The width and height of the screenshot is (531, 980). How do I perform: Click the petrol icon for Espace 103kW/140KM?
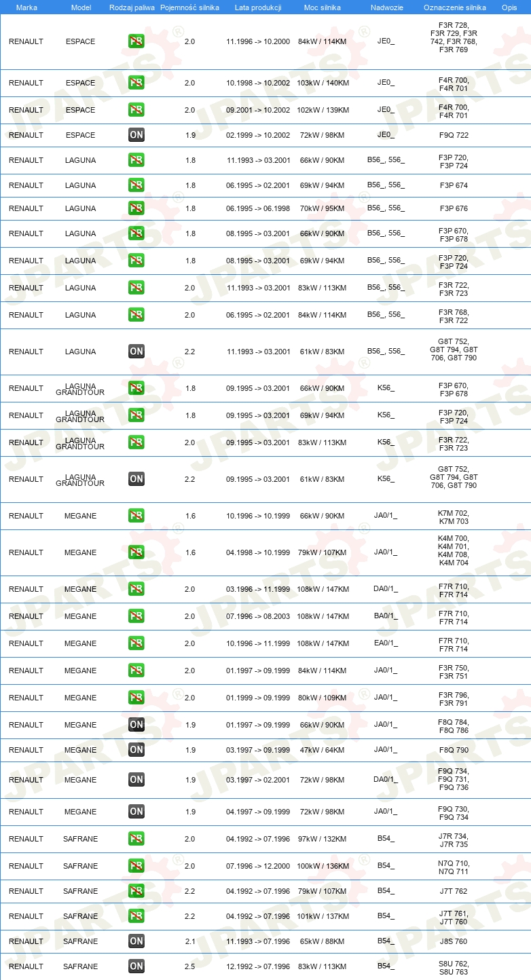click(136, 83)
